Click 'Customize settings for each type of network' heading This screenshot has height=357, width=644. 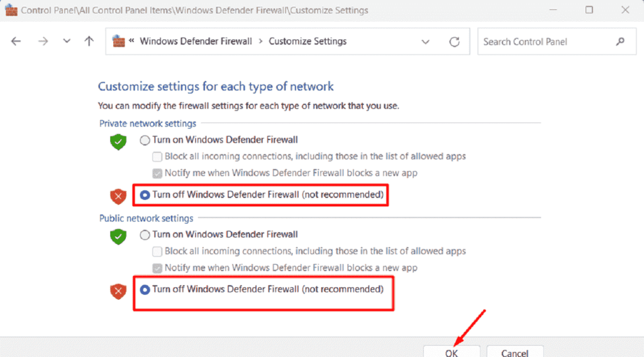pyautogui.click(x=216, y=87)
